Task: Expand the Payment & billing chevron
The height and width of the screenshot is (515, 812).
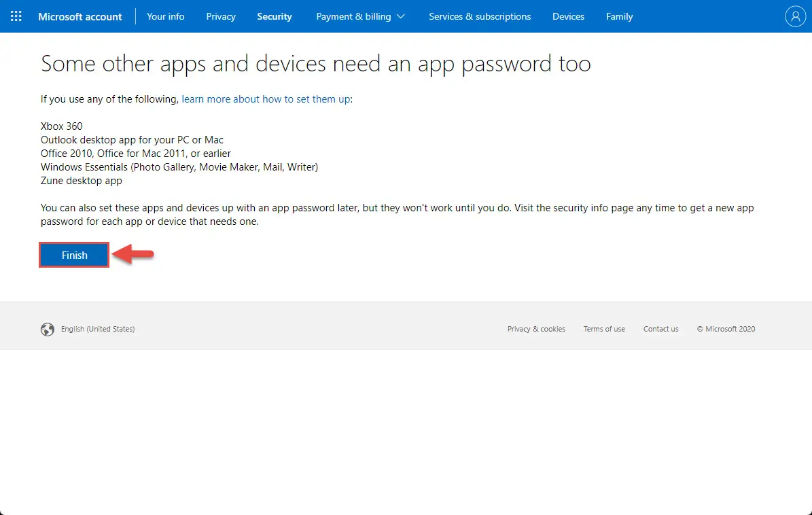Action: click(401, 16)
